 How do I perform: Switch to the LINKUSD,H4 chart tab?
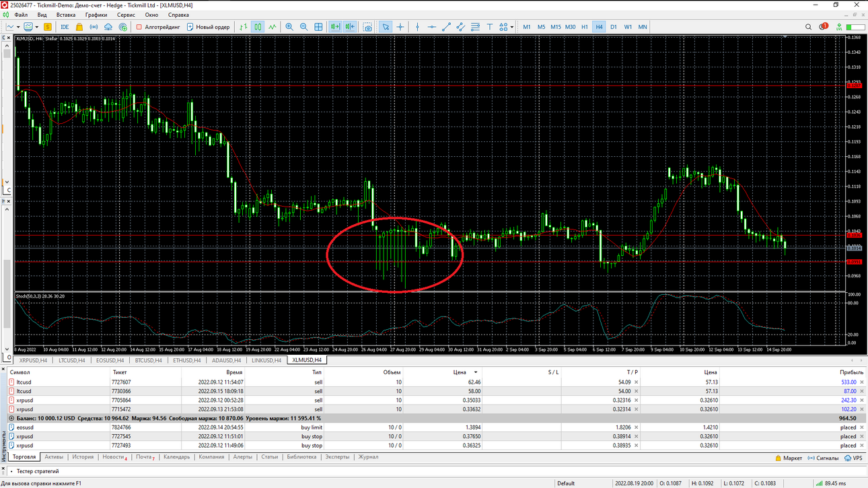266,360
